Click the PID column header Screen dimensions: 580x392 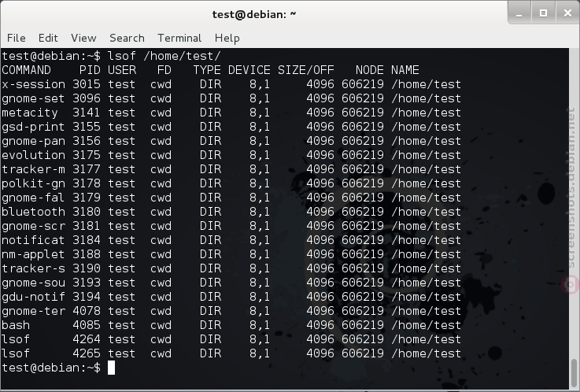(x=90, y=70)
